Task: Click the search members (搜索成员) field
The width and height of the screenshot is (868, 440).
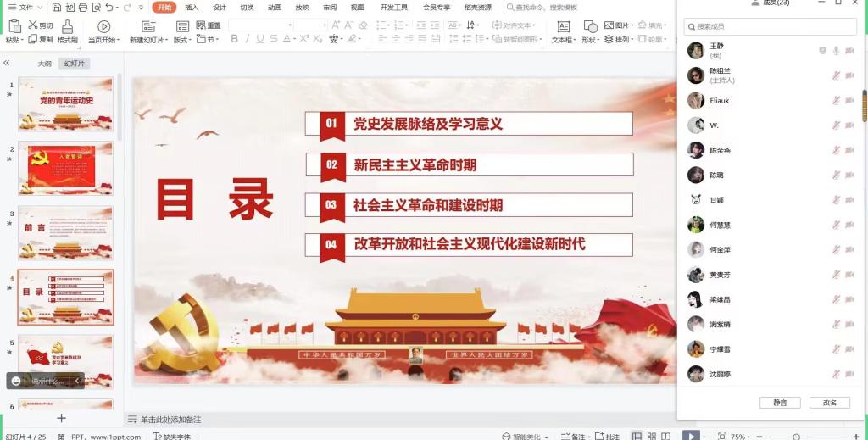Action: (770, 26)
